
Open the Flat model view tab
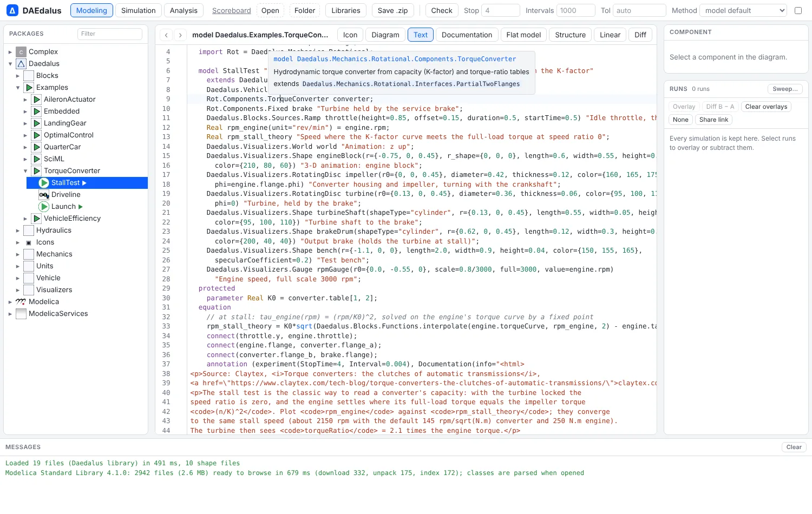523,35
